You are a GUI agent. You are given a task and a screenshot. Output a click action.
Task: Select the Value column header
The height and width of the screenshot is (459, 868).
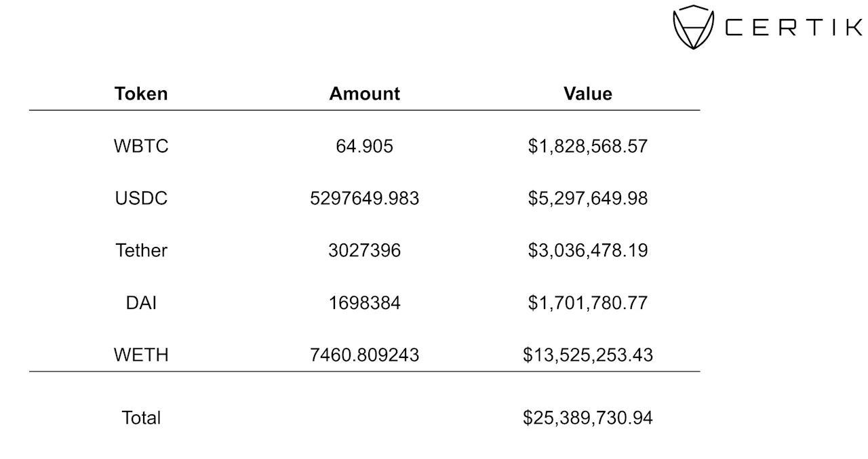(x=588, y=94)
